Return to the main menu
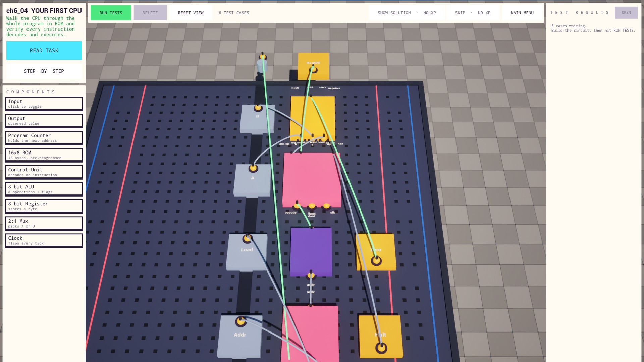Viewport: 644px width, 362px height. coord(522,13)
